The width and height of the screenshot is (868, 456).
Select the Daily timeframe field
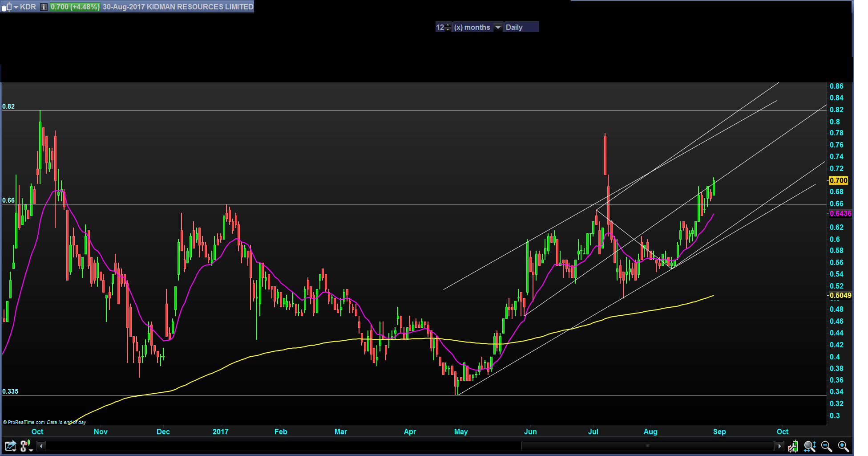pos(521,27)
